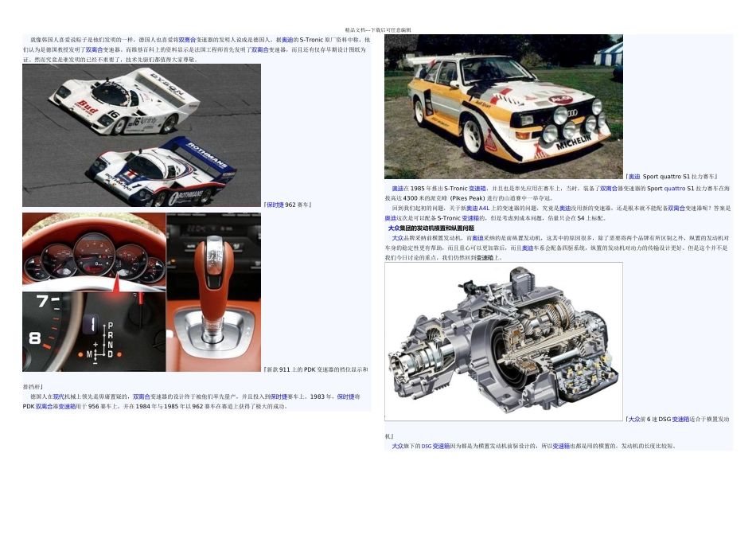Click the 双离合 link before 变速器的设计终于

click(x=142, y=396)
